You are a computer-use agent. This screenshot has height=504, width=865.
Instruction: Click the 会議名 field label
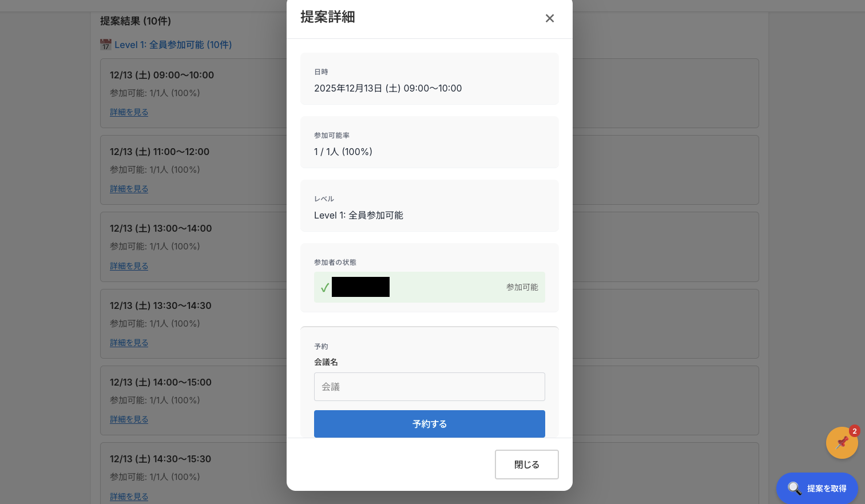[326, 362]
